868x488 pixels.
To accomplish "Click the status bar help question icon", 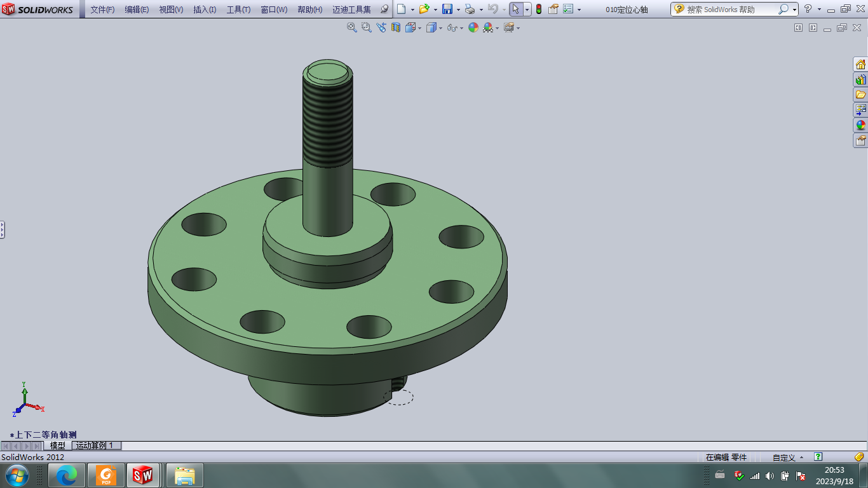I will click(818, 457).
